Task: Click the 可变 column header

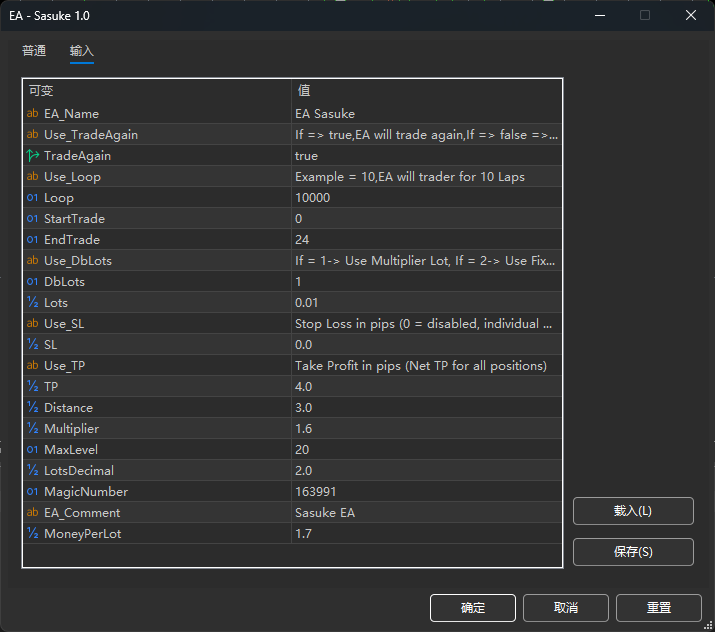Action: pyautogui.click(x=156, y=91)
